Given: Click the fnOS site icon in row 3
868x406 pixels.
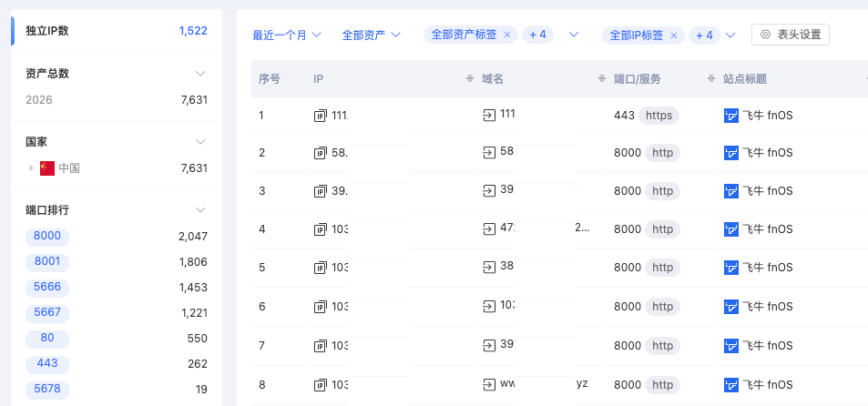Looking at the screenshot, I should (730, 191).
